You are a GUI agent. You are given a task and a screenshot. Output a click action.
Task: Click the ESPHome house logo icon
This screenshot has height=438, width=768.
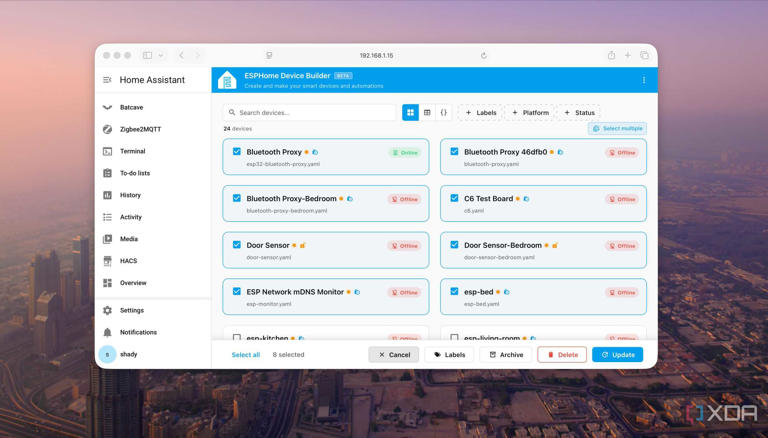click(227, 80)
